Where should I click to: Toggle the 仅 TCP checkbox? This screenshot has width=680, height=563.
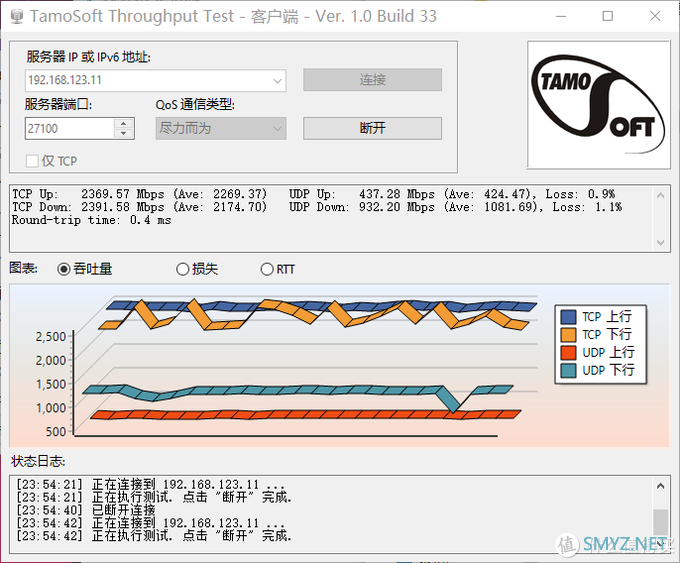32,161
